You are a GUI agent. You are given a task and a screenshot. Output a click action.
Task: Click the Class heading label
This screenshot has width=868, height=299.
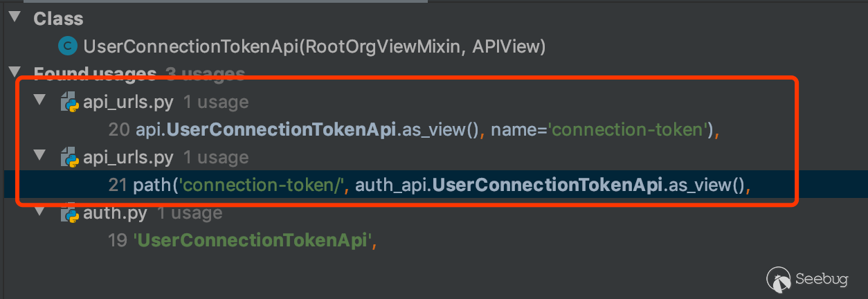point(58,19)
